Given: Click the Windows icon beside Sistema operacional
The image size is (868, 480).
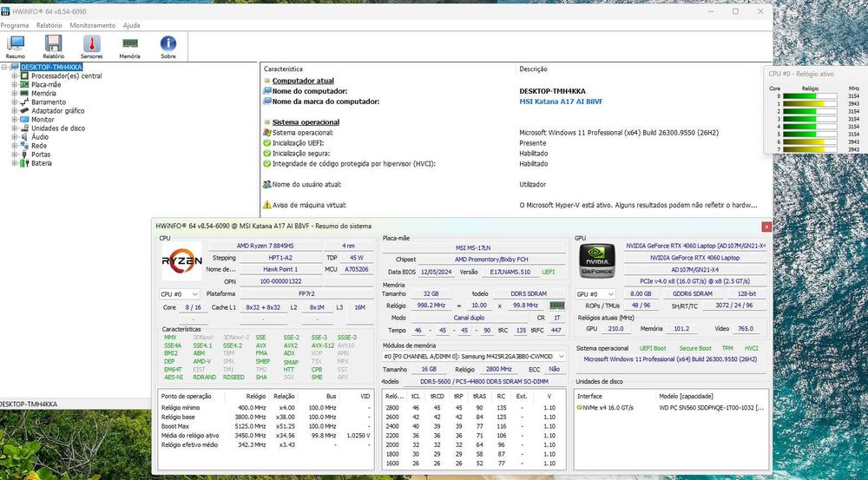Looking at the screenshot, I should tap(266, 133).
